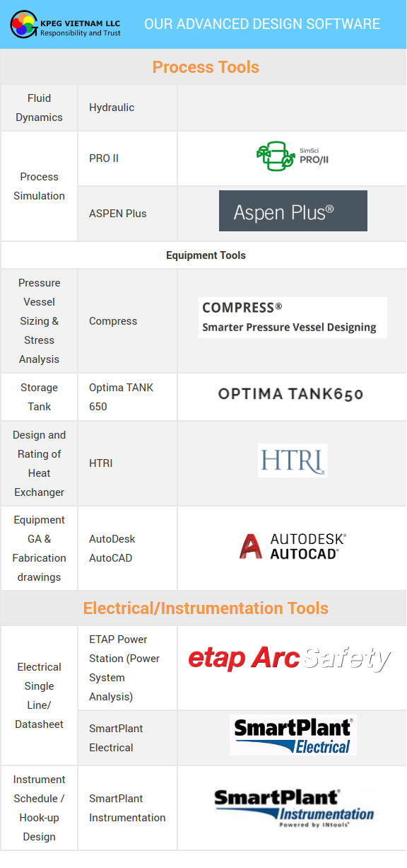Viewport: 407px width, 868px height.
Task: Click the ETAP Power Station text cell
Action: [127, 668]
